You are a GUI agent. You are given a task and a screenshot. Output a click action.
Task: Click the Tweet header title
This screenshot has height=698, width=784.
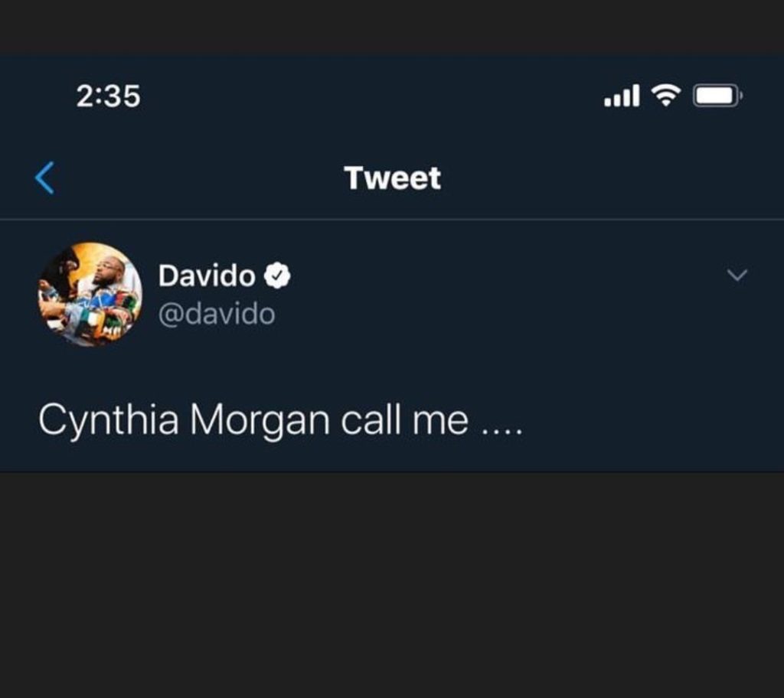[x=393, y=178]
